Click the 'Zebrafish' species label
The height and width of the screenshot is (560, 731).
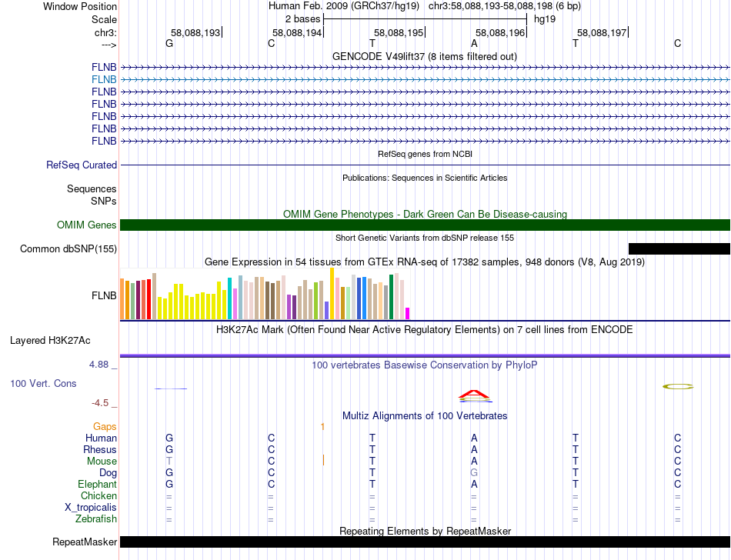pyautogui.click(x=96, y=518)
